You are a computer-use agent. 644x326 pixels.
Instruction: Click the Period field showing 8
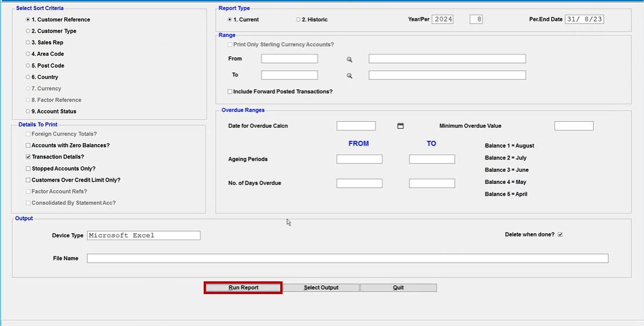click(x=476, y=19)
